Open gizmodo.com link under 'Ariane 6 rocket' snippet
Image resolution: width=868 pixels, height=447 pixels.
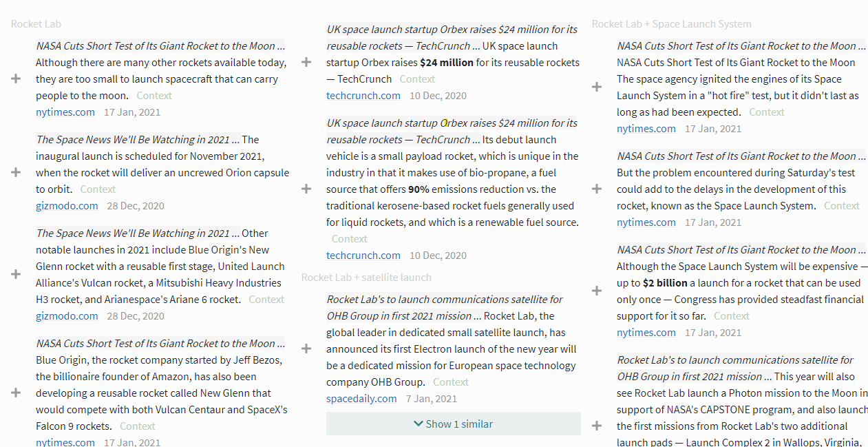(67, 316)
